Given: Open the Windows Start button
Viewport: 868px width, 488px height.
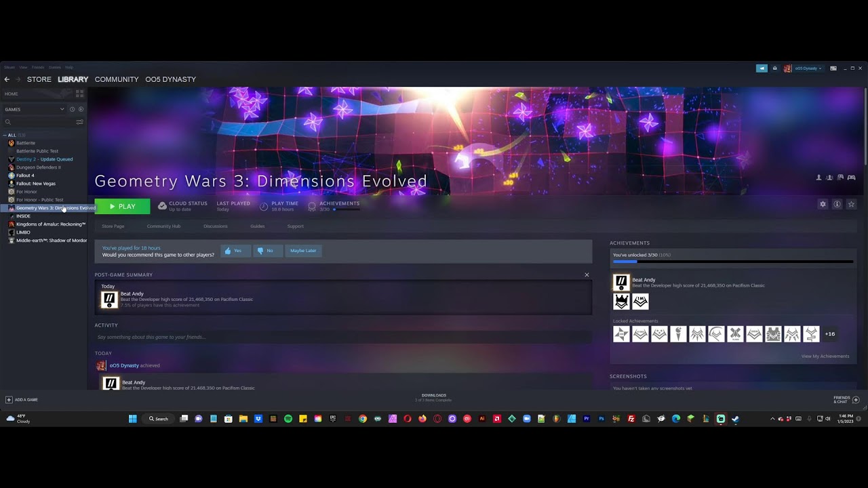Looking at the screenshot, I should pyautogui.click(x=133, y=419).
